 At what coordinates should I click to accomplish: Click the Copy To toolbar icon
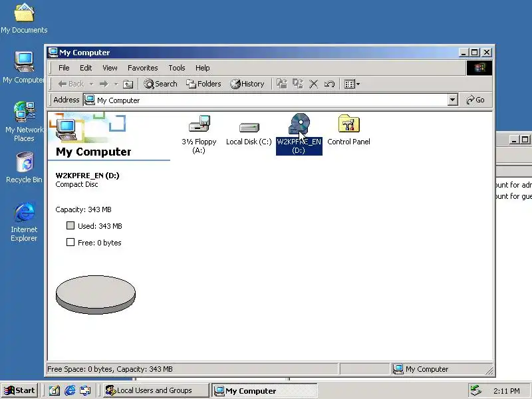click(297, 84)
